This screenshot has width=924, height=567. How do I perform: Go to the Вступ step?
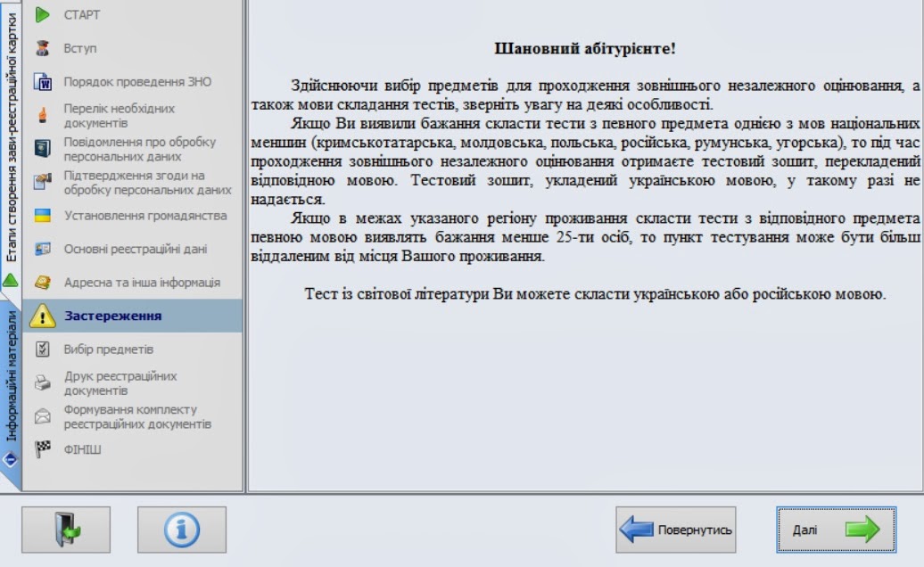coord(133,48)
